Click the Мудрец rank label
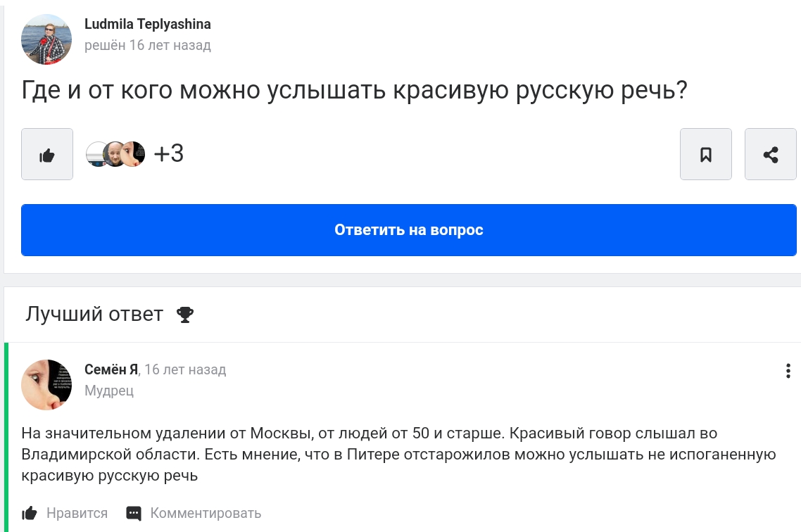The width and height of the screenshot is (801, 532). click(109, 391)
